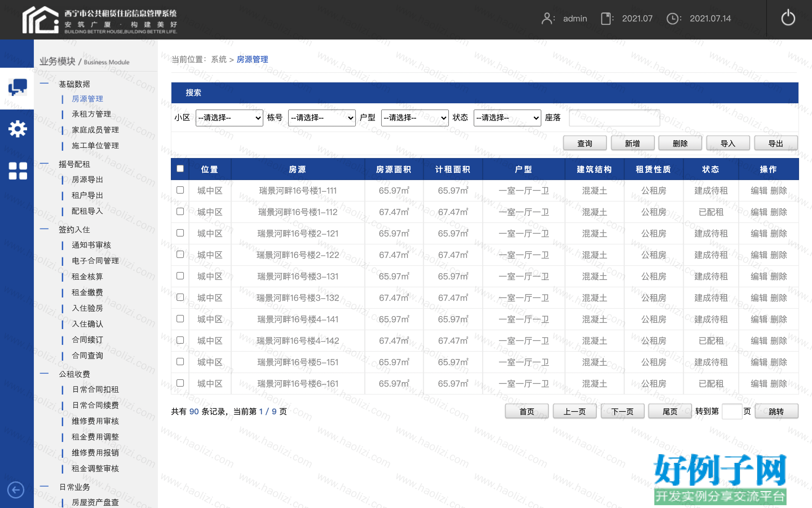
Task: Select 房源管理 in the sidebar
Action: pyautogui.click(x=87, y=99)
